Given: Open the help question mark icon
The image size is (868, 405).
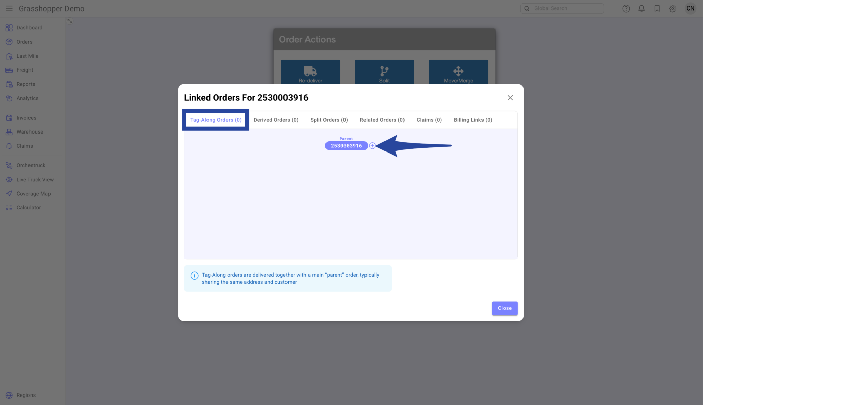Looking at the screenshot, I should [x=626, y=8].
